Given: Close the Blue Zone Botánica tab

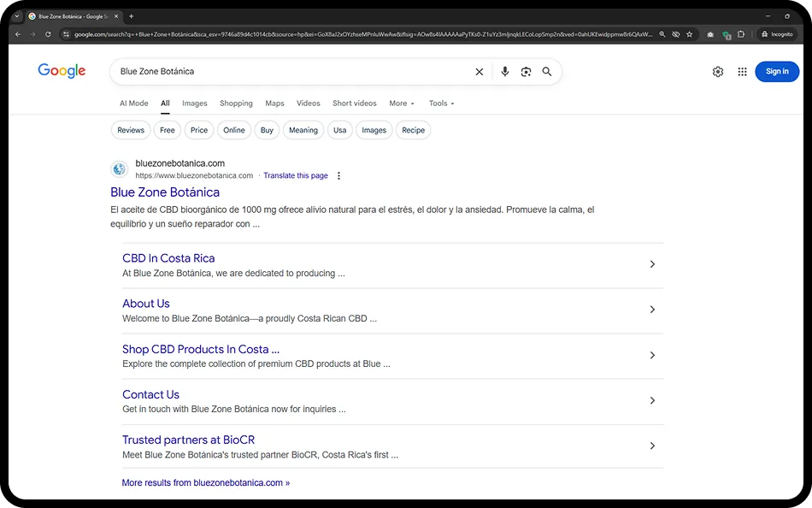Looking at the screenshot, I should [116, 16].
